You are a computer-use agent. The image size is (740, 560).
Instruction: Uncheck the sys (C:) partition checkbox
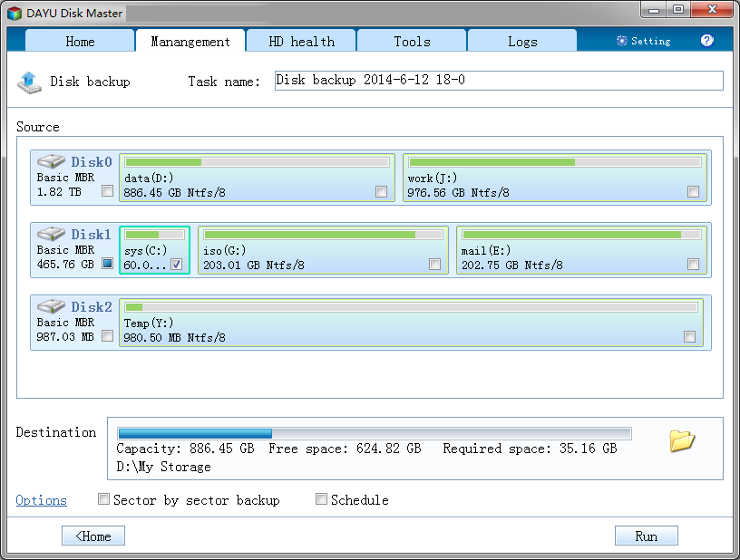coord(177,265)
